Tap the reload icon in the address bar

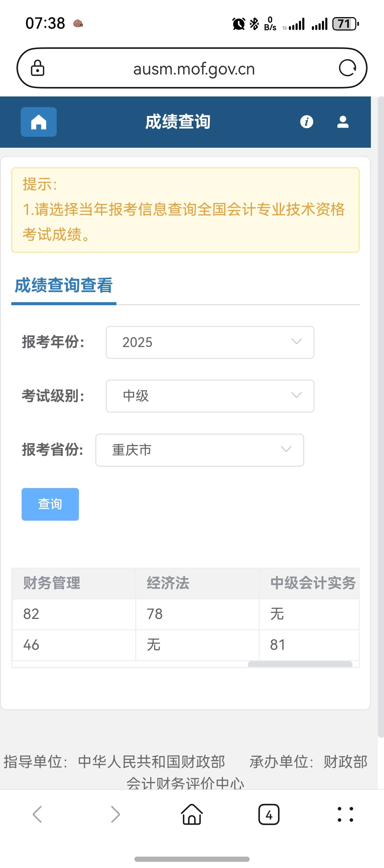347,68
